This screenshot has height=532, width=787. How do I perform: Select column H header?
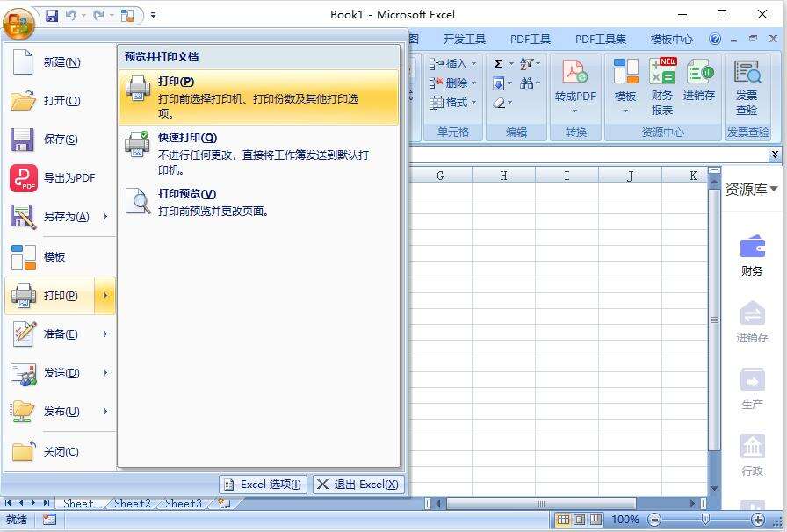point(503,176)
